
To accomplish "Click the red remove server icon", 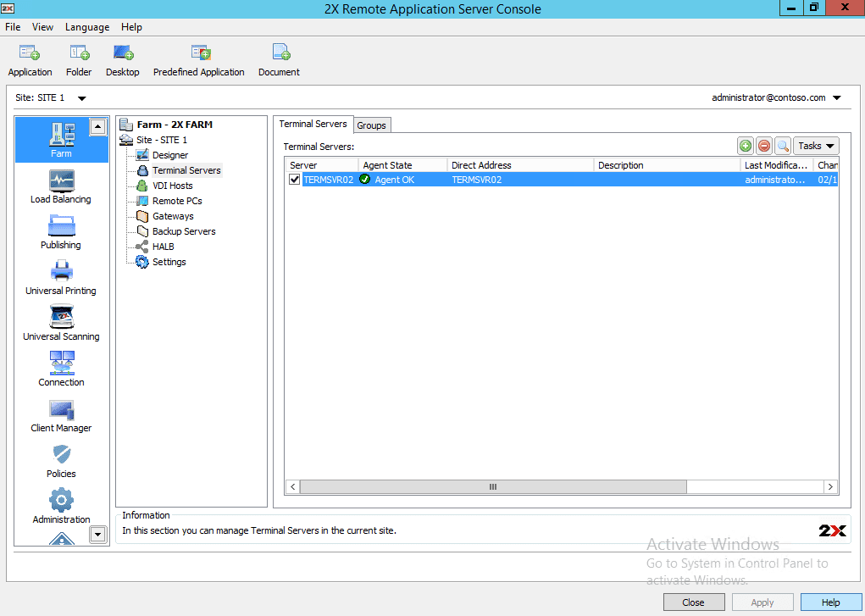I will pyautogui.click(x=764, y=146).
